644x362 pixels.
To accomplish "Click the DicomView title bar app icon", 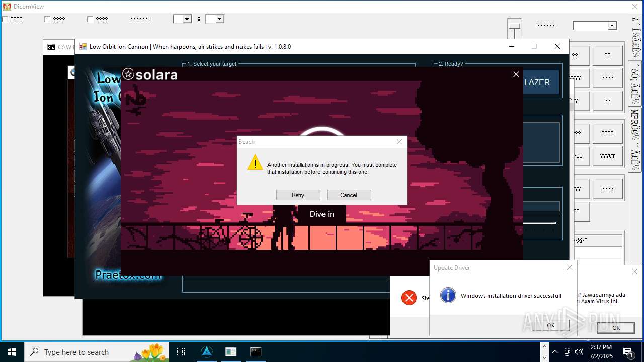I will pyautogui.click(x=7, y=7).
